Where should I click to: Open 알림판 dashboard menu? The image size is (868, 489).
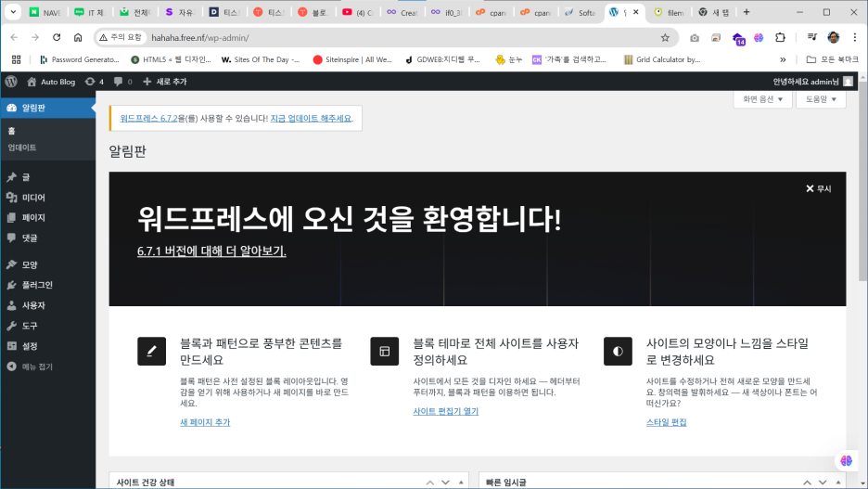[x=47, y=108]
